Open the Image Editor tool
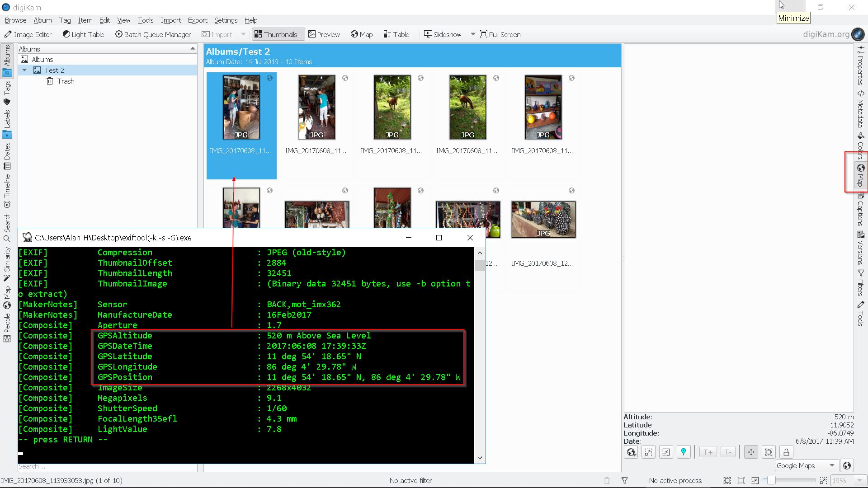Screen dimensions: 868x488 [28, 34]
